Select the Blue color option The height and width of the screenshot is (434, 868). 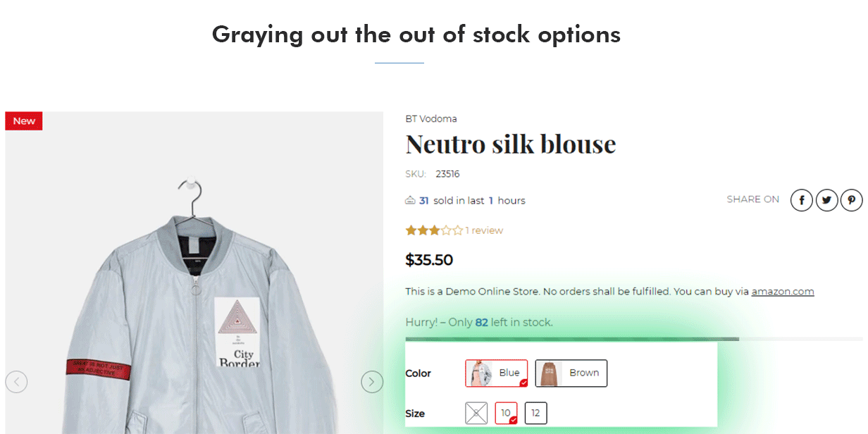coord(497,373)
